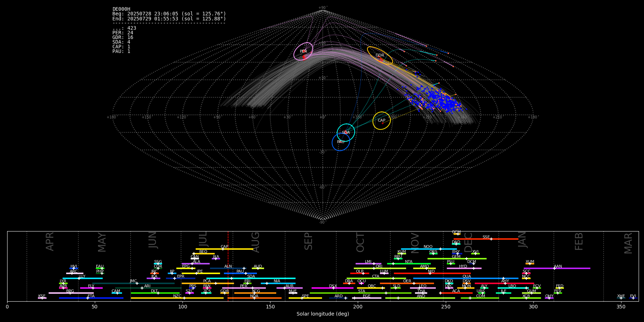
Task: Click the JUL month label
Action: pyautogui.click(x=203, y=239)
